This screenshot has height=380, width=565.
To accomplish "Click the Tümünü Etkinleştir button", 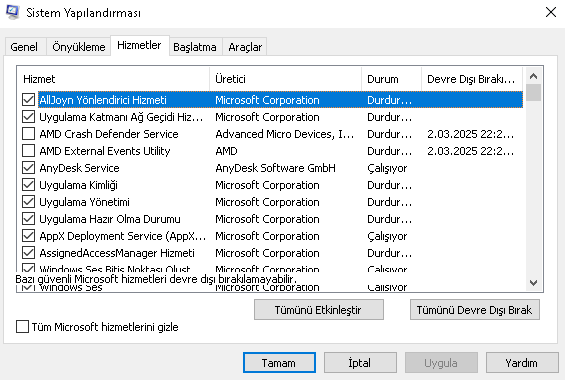I will 319,310.
